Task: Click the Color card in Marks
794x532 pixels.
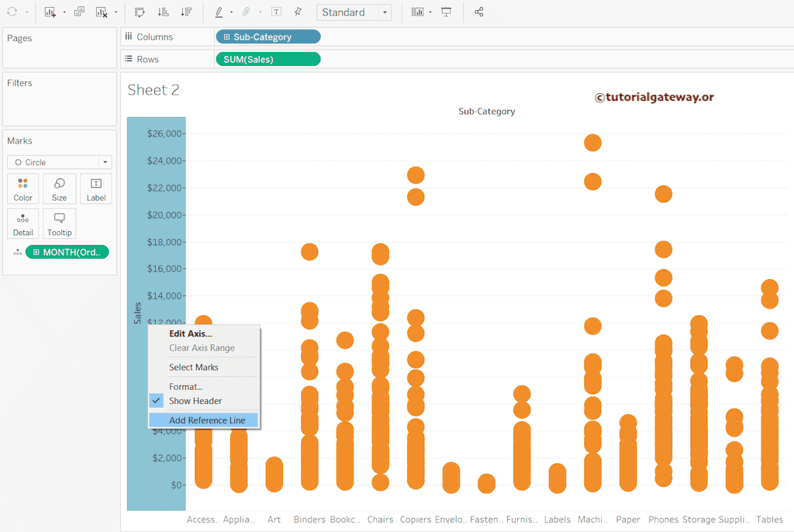Action: point(22,189)
